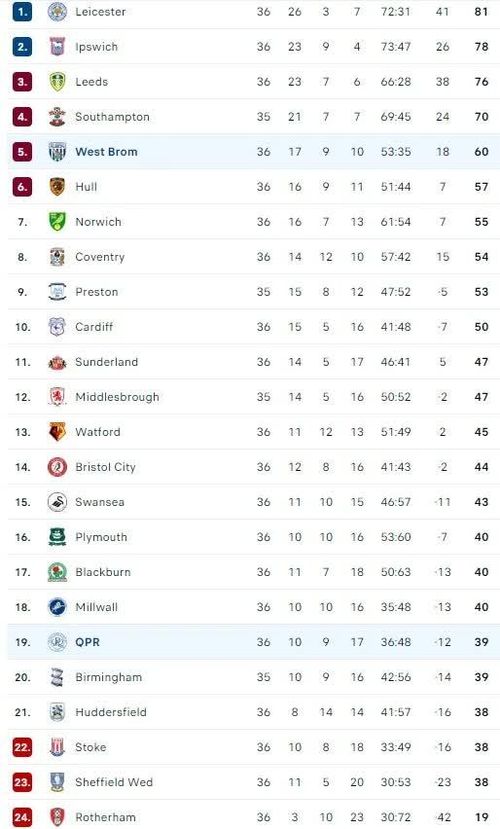Viewport: 500px width, 829px height.
Task: Open the Coventry team page link
Action: 100,257
